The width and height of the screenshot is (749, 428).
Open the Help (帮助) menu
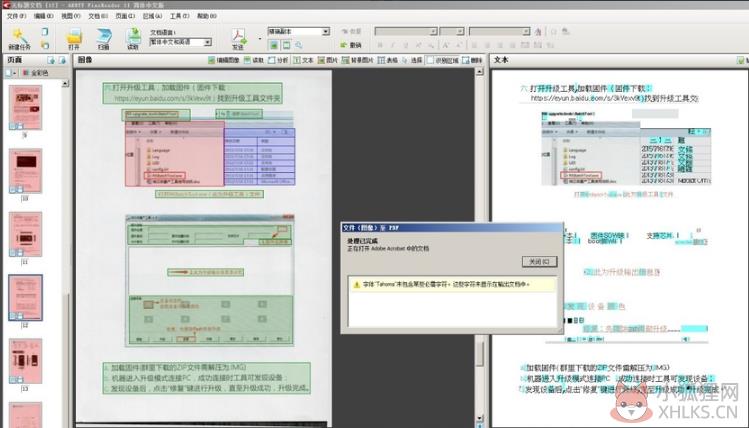[x=207, y=16]
